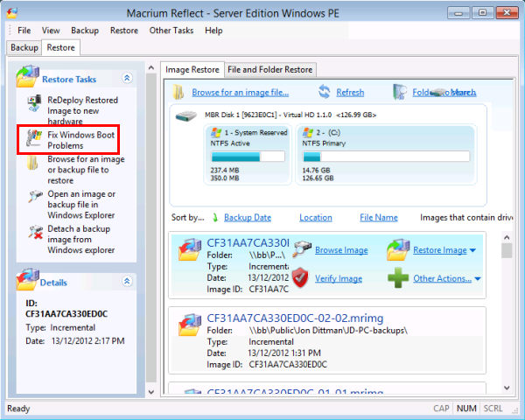The width and height of the screenshot is (525, 420).
Task: Switch to the Backup tab
Action: pos(24,47)
